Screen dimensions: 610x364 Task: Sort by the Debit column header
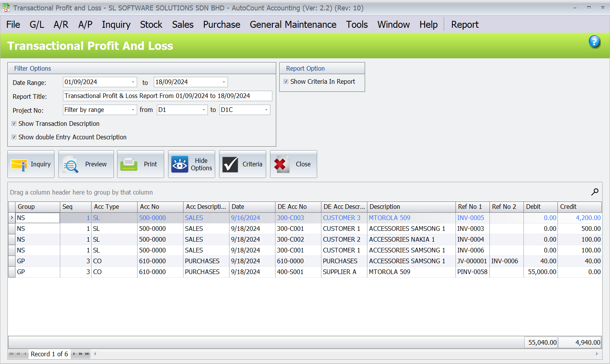coord(540,207)
